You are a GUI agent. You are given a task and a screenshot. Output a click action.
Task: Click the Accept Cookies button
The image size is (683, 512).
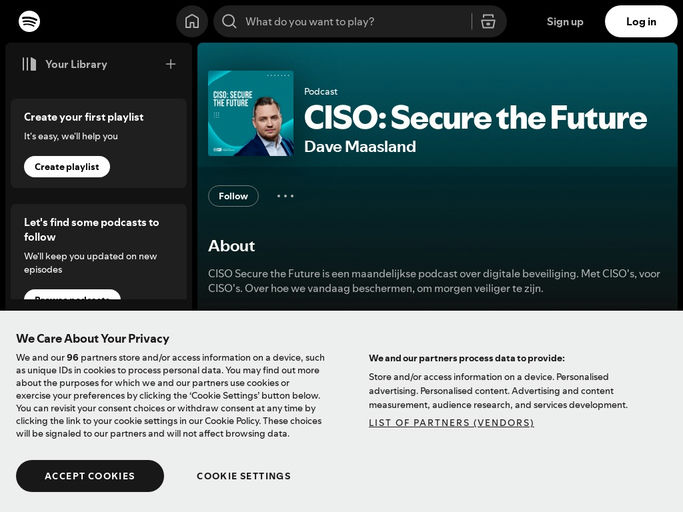90,476
